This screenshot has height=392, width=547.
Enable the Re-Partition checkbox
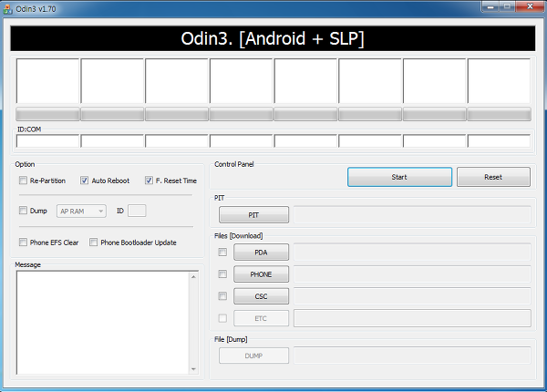point(23,181)
